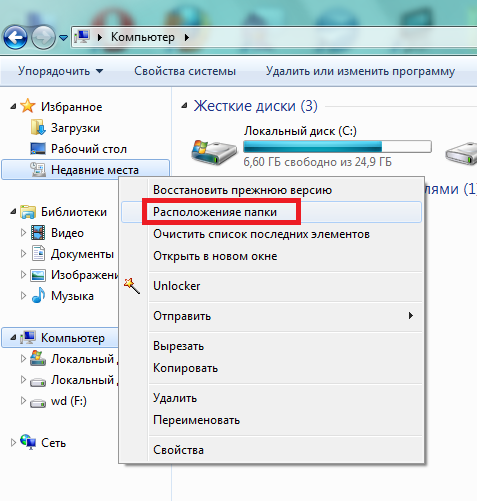Choose Свойства from context menu
Image resolution: width=477 pixels, height=501 pixels.
point(272,450)
